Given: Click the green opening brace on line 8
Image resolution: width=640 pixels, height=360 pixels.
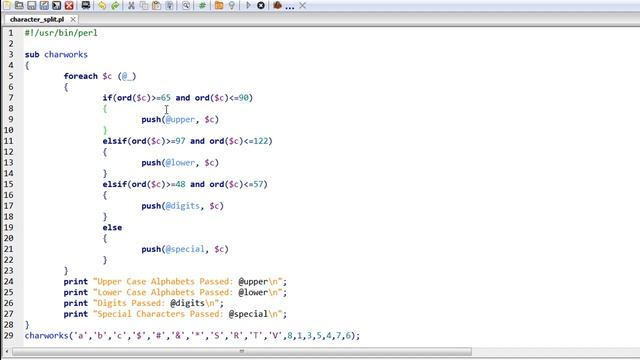Looking at the screenshot, I should 105,109.
